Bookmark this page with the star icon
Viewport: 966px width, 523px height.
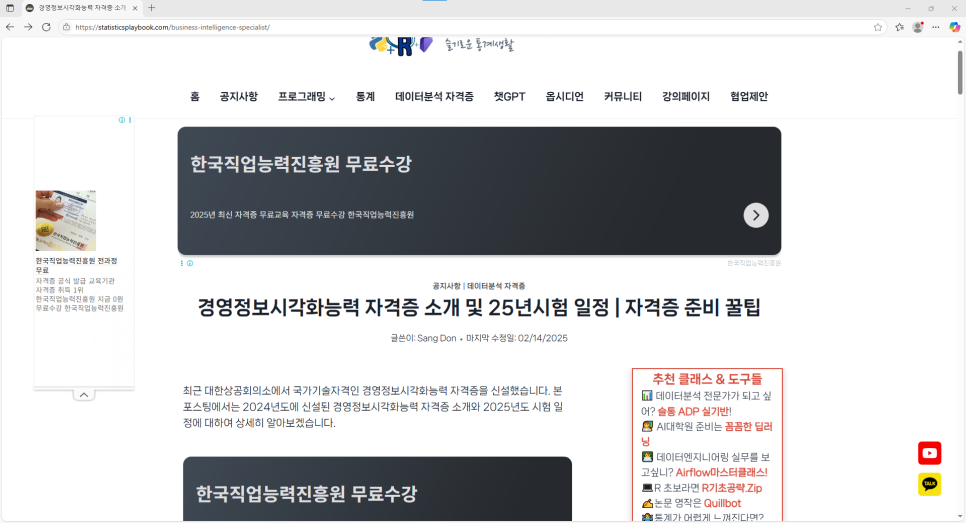pyautogui.click(x=878, y=27)
